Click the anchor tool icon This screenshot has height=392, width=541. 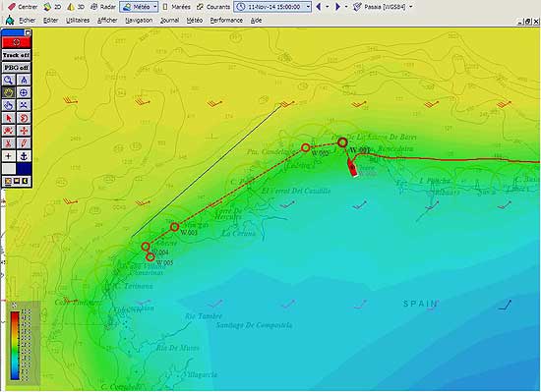click(24, 156)
